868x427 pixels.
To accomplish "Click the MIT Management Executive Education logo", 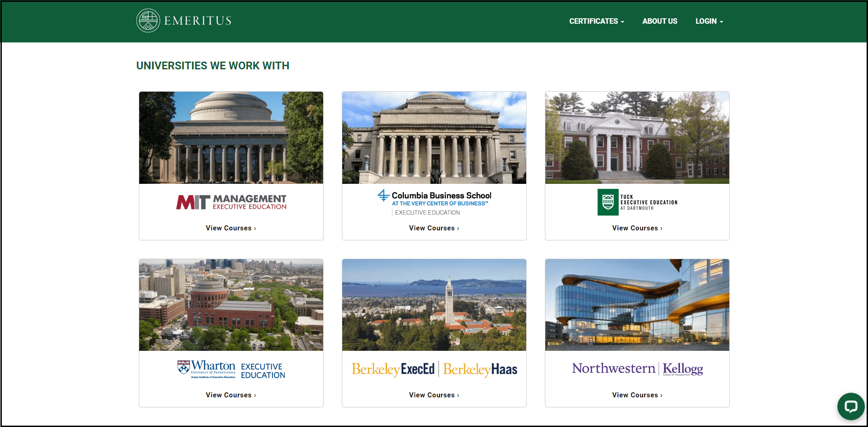I will click(231, 202).
